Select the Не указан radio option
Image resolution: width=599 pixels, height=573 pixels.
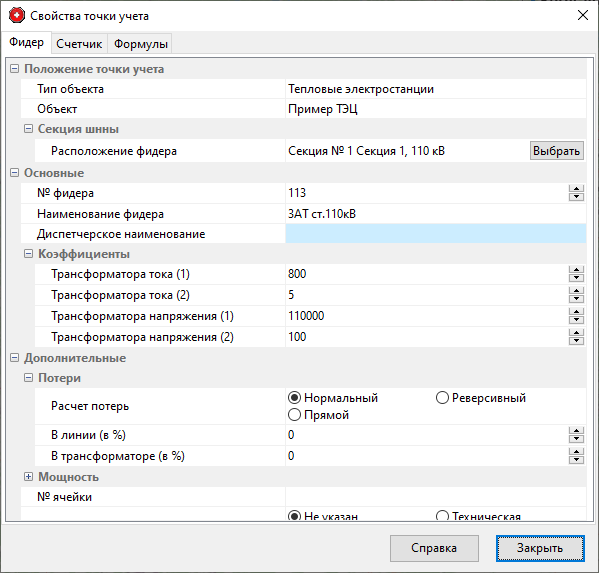[x=323, y=516]
